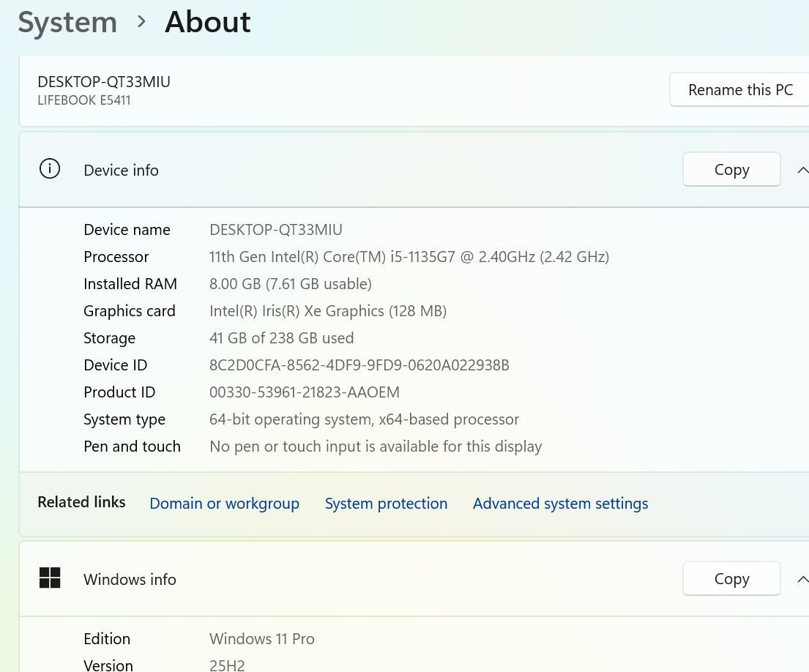
Task: Click the breadcrumb chevron after System
Action: [x=141, y=22]
